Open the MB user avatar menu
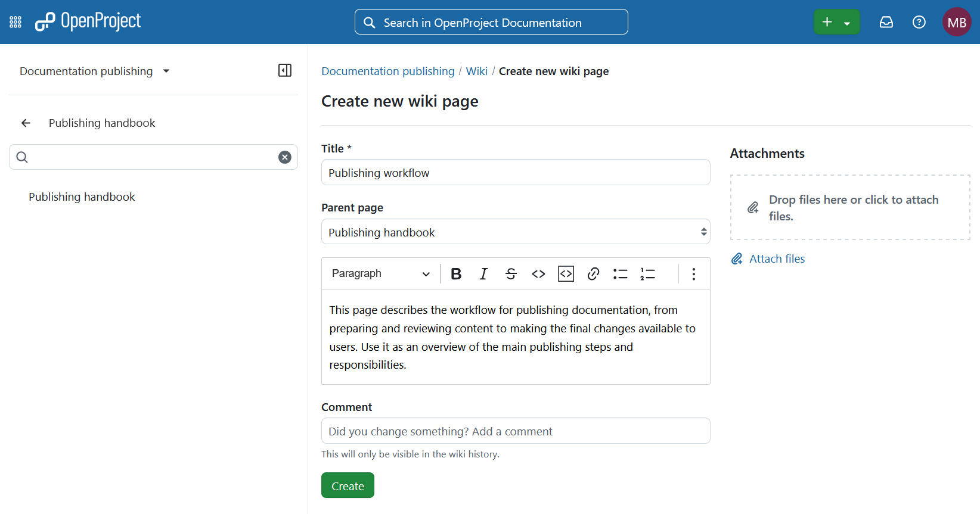Screen dimensions: 980x514 pyautogui.click(x=957, y=22)
